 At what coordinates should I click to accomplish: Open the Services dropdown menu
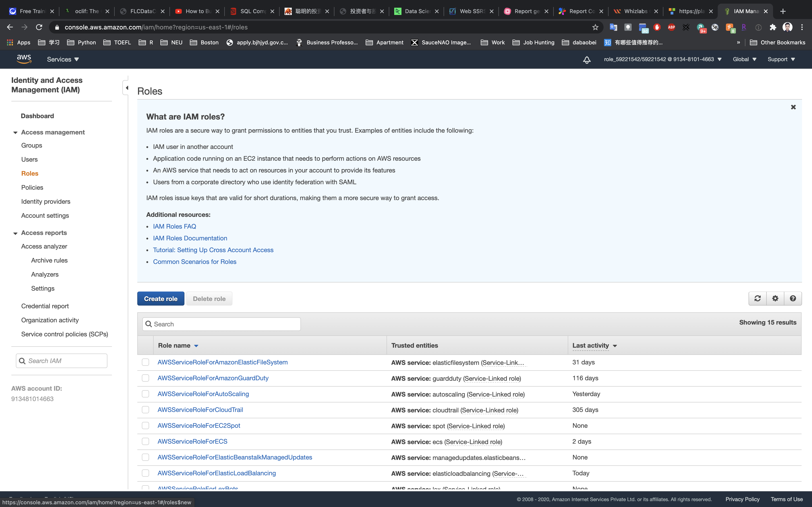(x=63, y=59)
